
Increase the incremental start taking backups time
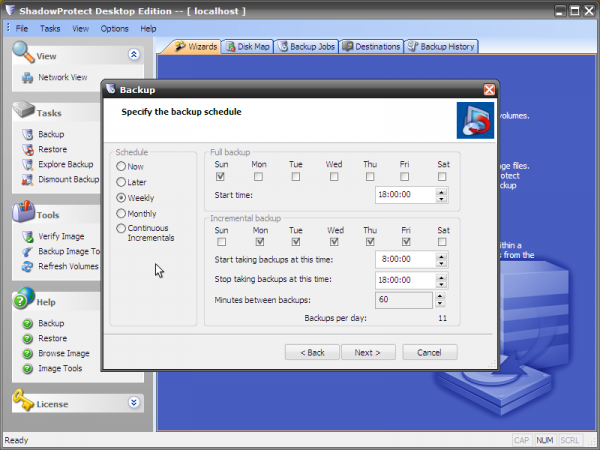442,256
